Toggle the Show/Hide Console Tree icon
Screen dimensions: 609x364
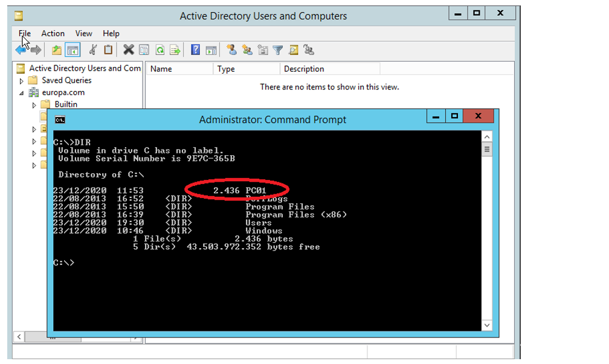[x=72, y=50]
